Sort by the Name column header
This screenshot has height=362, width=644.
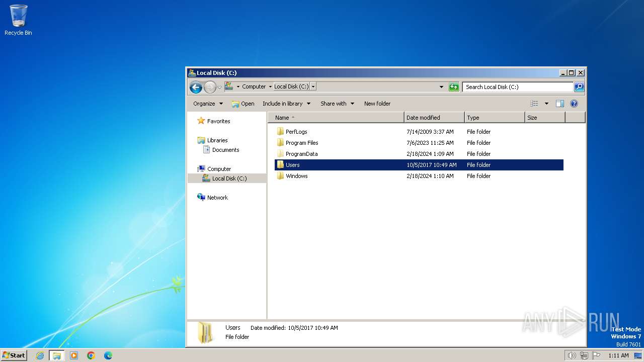(336, 118)
